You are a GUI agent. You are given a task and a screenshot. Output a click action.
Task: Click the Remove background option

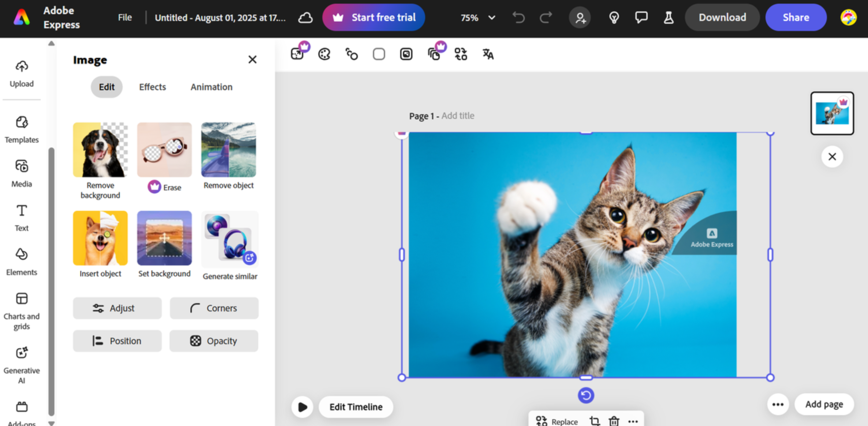[x=100, y=150]
